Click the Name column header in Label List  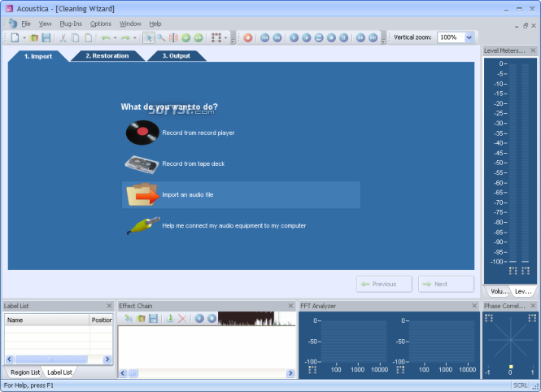(47, 320)
